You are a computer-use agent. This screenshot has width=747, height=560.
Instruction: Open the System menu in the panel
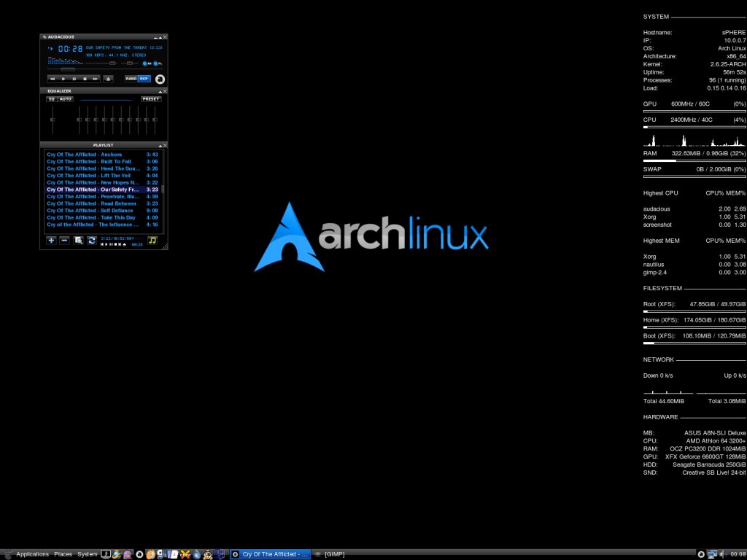(x=88, y=554)
